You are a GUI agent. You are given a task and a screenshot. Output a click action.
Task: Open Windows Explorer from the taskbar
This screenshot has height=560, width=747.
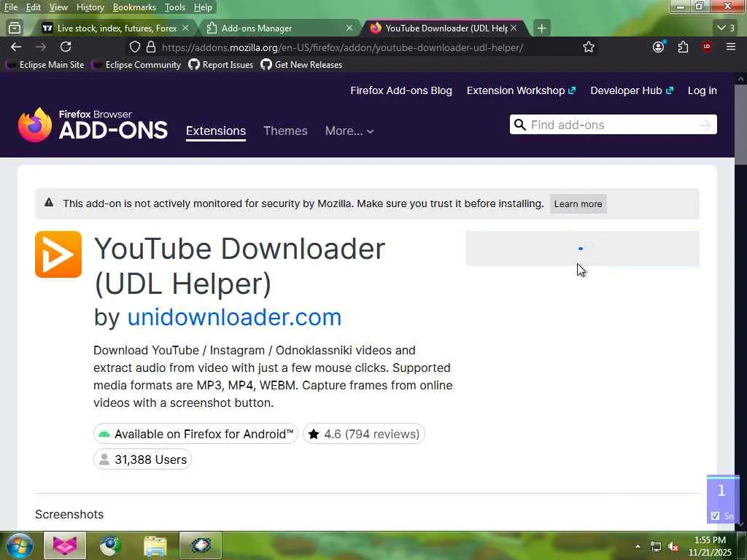click(x=155, y=545)
